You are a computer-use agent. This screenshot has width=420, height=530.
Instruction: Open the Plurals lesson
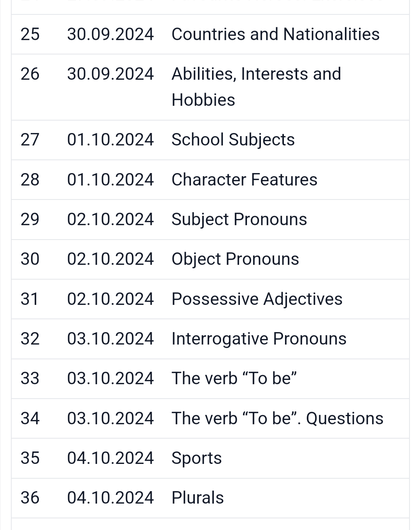[198, 498]
